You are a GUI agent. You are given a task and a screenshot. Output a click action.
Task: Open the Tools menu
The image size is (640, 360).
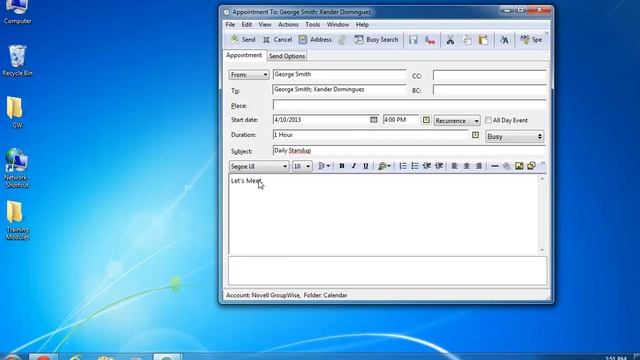pos(313,24)
